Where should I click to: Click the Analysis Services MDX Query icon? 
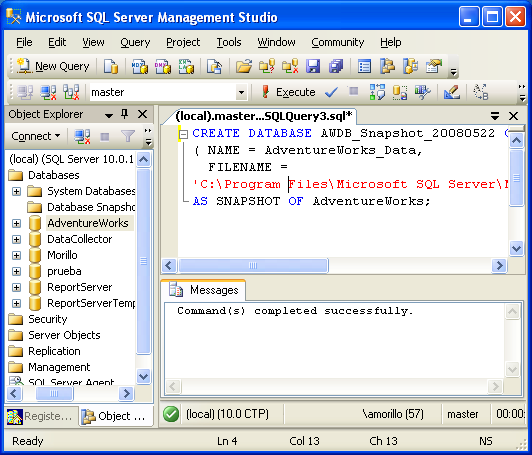tap(139, 66)
